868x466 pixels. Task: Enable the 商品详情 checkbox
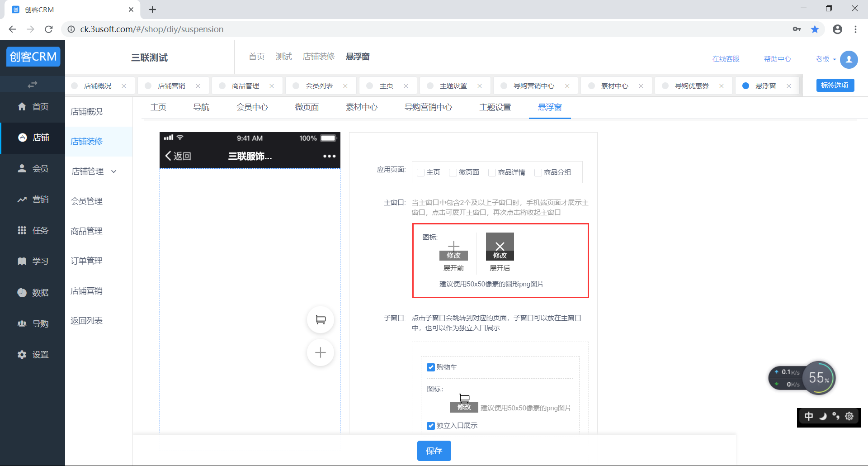[x=492, y=172]
